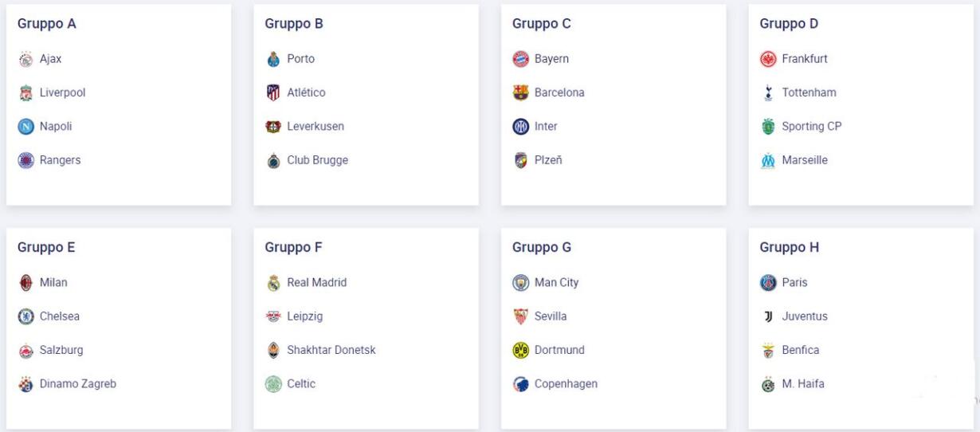Click the Gruppo A heading
Viewport: 980px width, 432px height.
(x=47, y=24)
